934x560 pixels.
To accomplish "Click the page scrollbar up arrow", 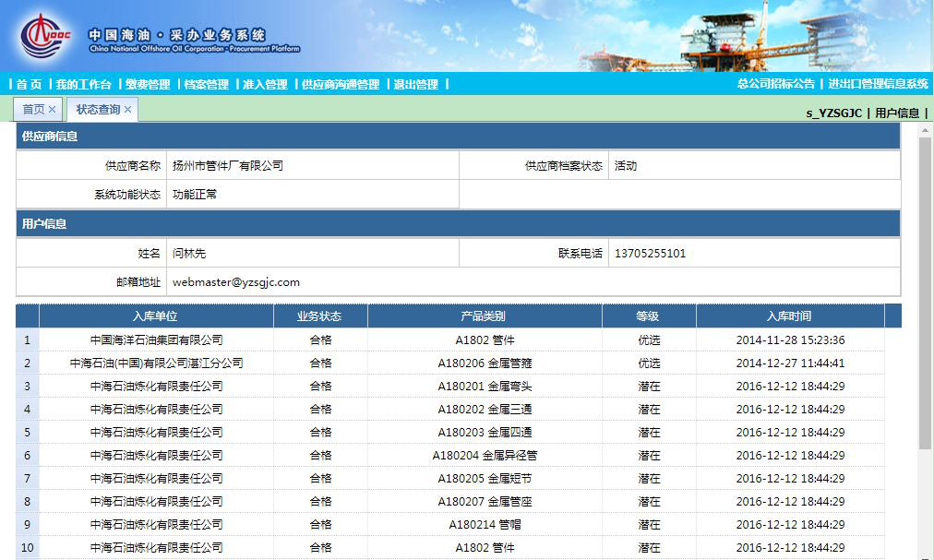I will click(x=925, y=129).
